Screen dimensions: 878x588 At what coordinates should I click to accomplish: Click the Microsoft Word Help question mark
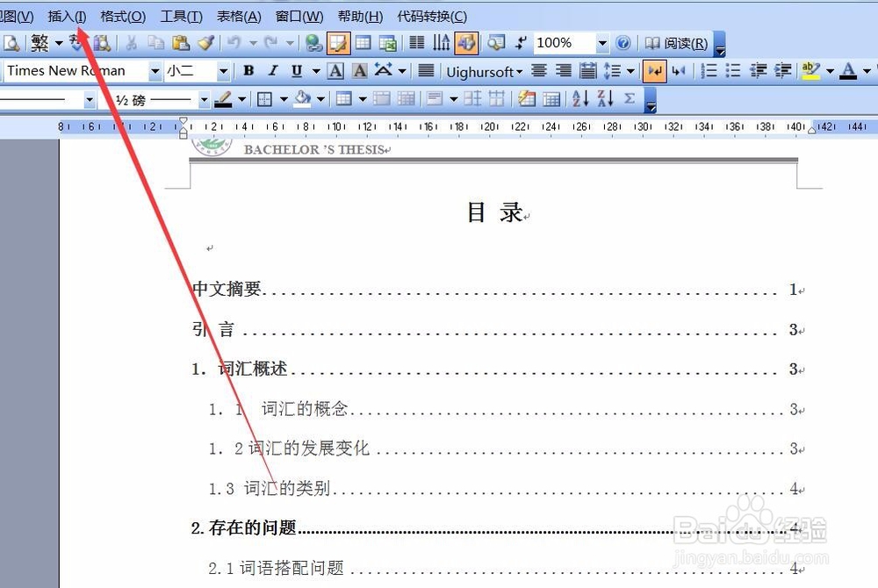[623, 43]
